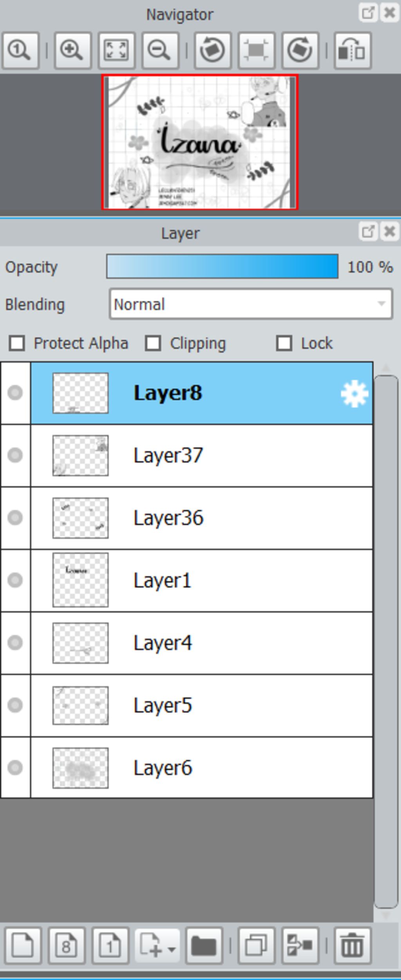The width and height of the screenshot is (401, 980).
Task: Open Layer8 settings gear
Action: tap(354, 393)
